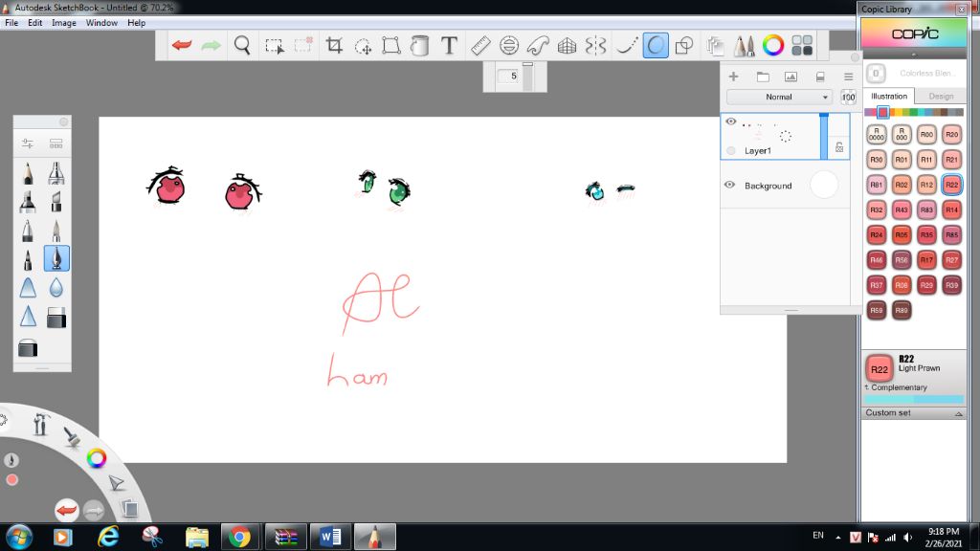Viewport: 980px width, 551px height.
Task: Open Google Chrome from the taskbar
Action: [239, 537]
